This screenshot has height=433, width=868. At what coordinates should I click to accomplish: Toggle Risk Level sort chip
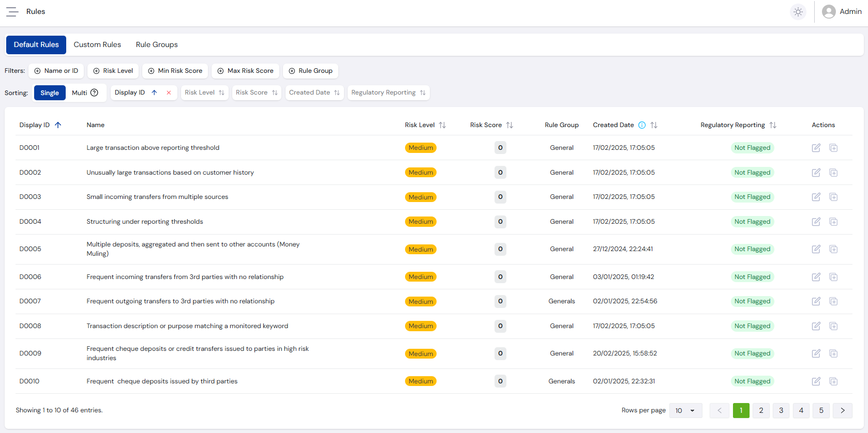[205, 92]
